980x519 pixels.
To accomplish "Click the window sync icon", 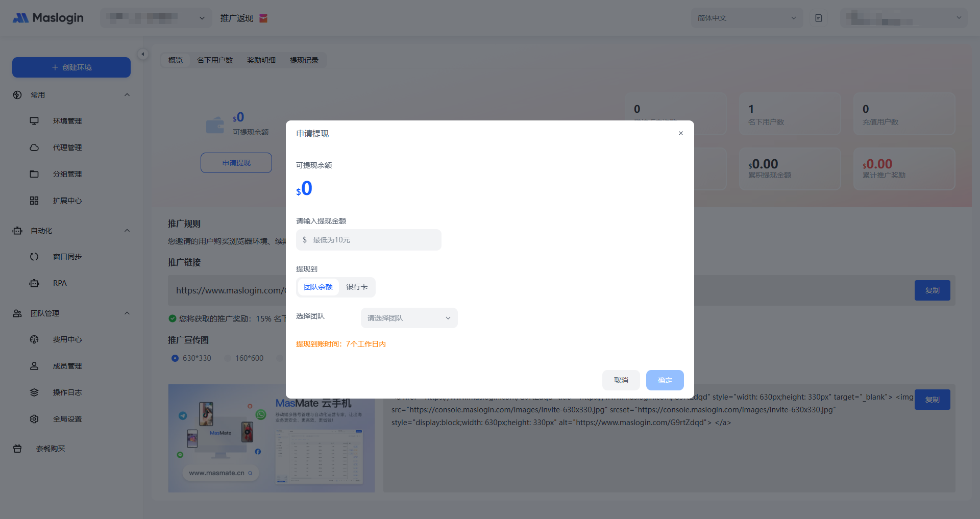I will [34, 257].
